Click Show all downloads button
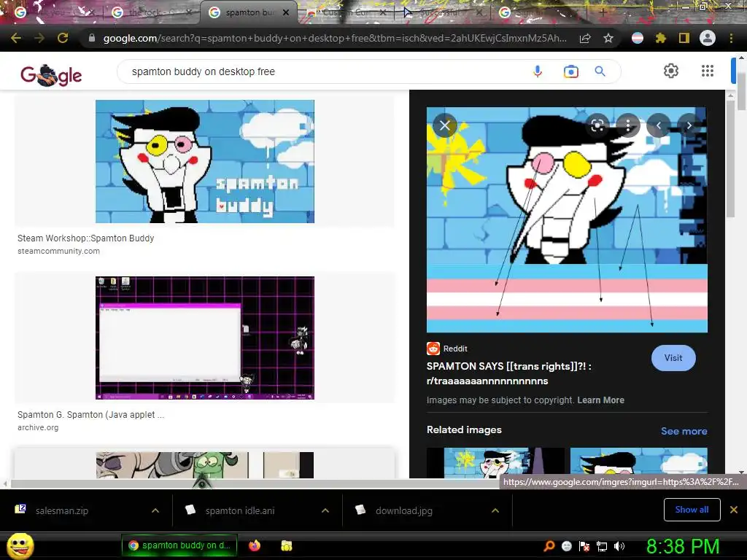This screenshot has height=560, width=747. pyautogui.click(x=692, y=510)
